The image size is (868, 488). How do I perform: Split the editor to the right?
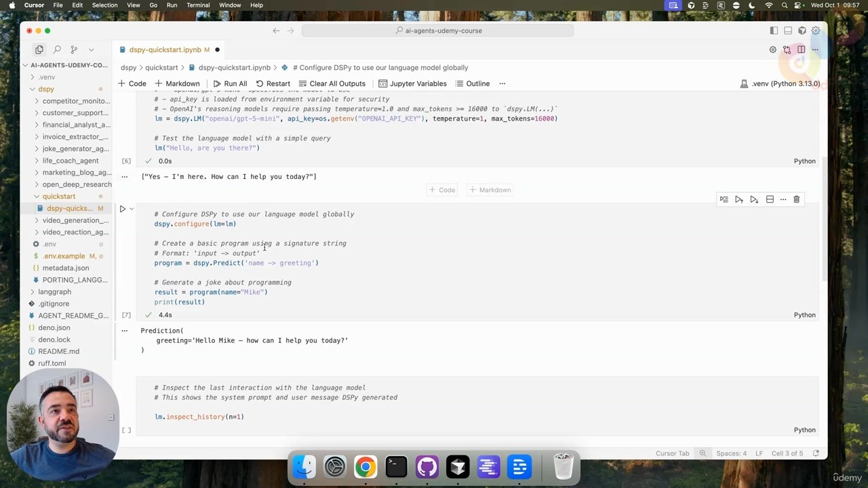click(x=801, y=49)
